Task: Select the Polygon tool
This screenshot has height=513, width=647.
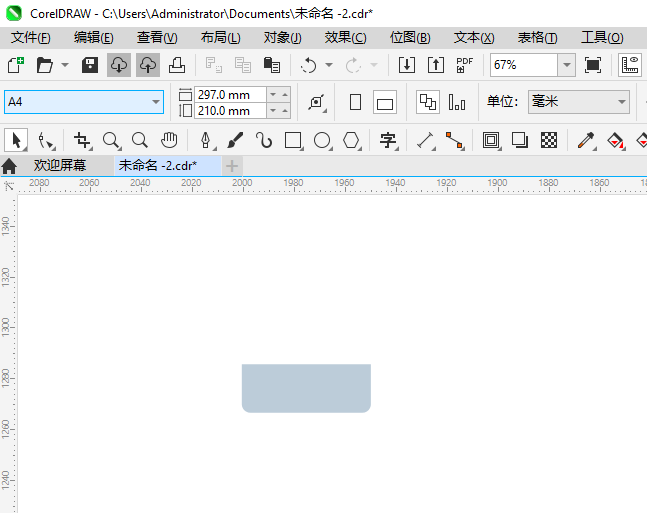Action: point(352,140)
